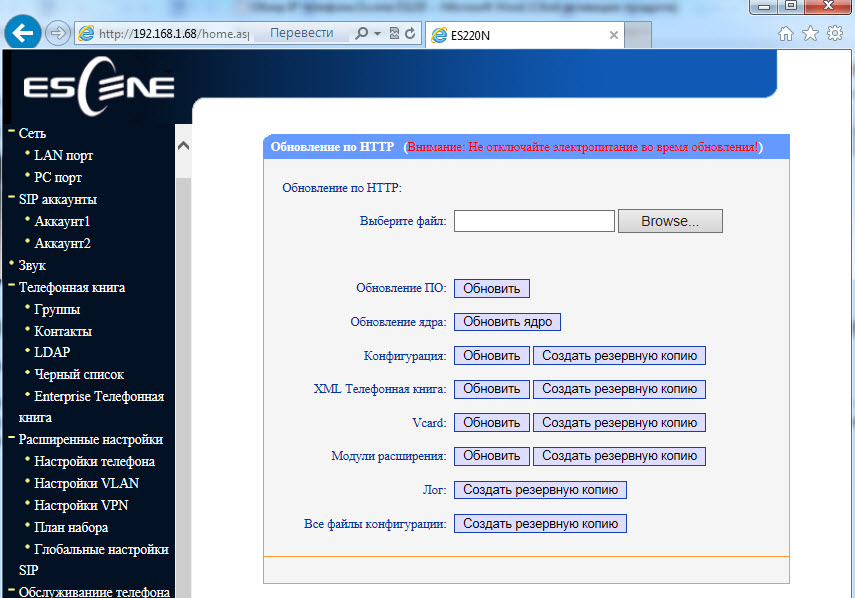
Task: Create backup copy of Vcard
Action: point(619,422)
